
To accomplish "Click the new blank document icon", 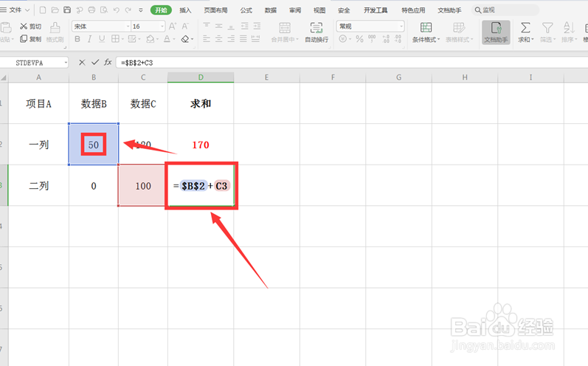I will pos(43,10).
